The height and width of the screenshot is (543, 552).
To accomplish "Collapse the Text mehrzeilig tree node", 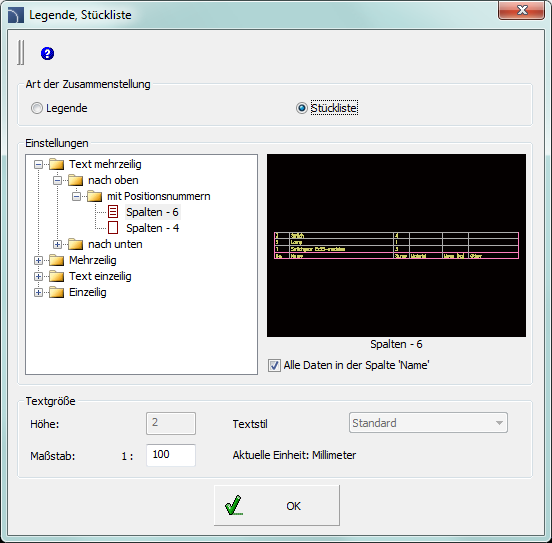I will (x=38, y=164).
